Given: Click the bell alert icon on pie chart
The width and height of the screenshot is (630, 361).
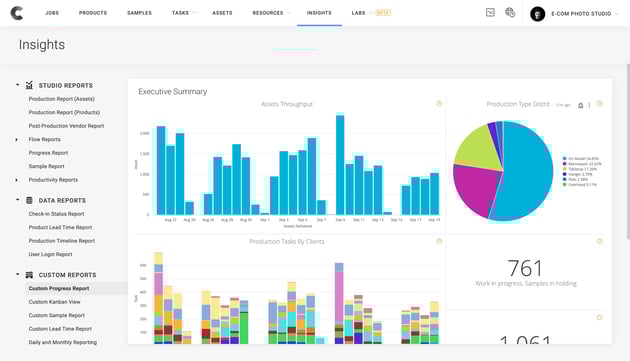Looking at the screenshot, I should [x=581, y=105].
